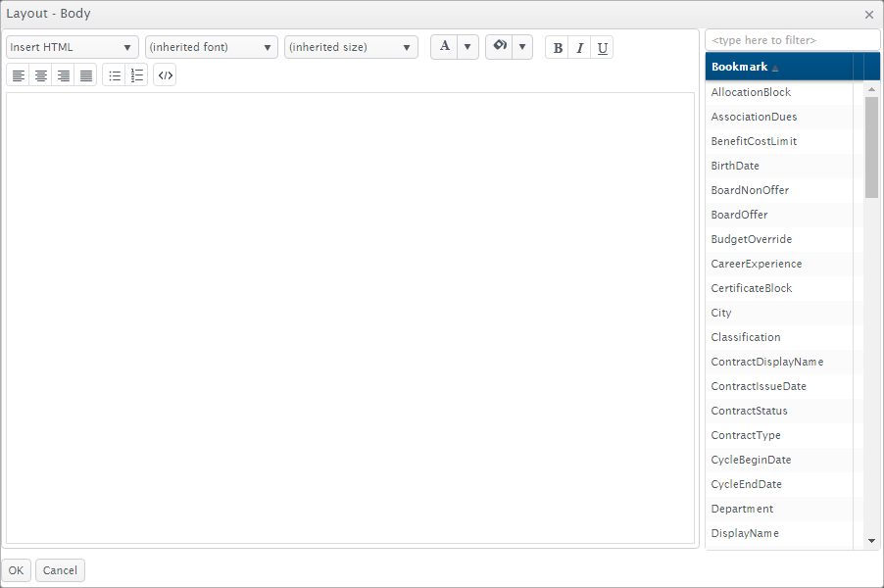Toggle italic formatting
The image size is (884, 588).
pyautogui.click(x=579, y=48)
